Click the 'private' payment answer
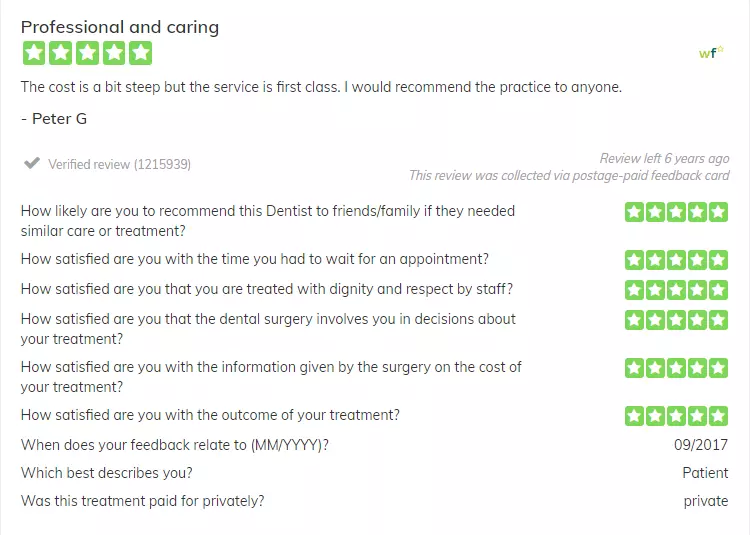The image size is (750, 535). pyautogui.click(x=706, y=501)
